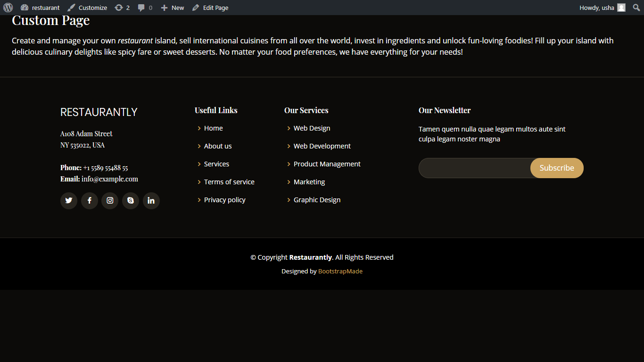Click the chevron beside Web Design
Image resolution: width=644 pixels, height=362 pixels.
point(289,128)
